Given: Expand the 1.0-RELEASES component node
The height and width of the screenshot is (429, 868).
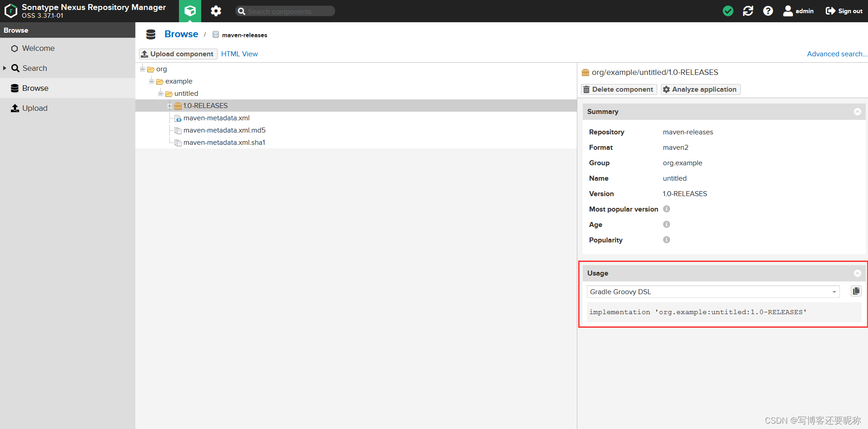Looking at the screenshot, I should tap(169, 106).
